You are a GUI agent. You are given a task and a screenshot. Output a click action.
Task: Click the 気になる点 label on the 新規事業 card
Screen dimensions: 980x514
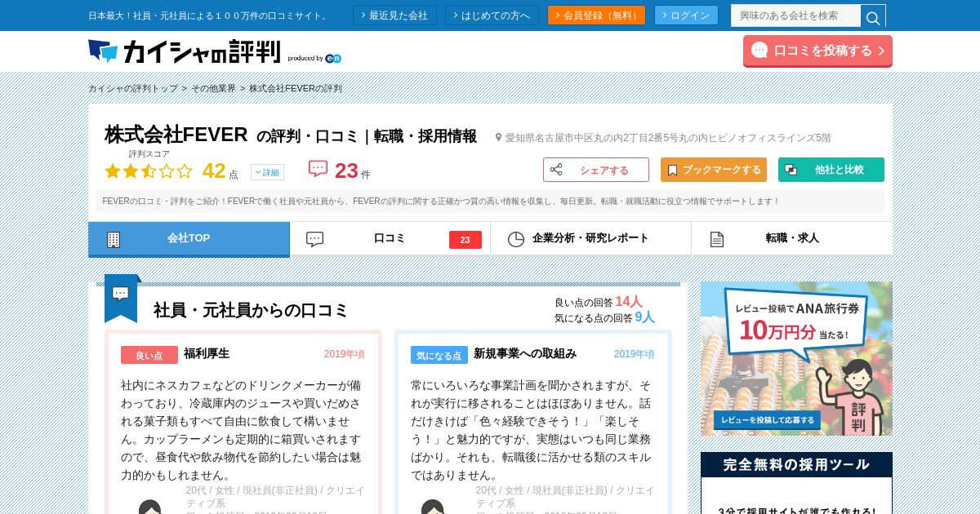click(x=439, y=355)
